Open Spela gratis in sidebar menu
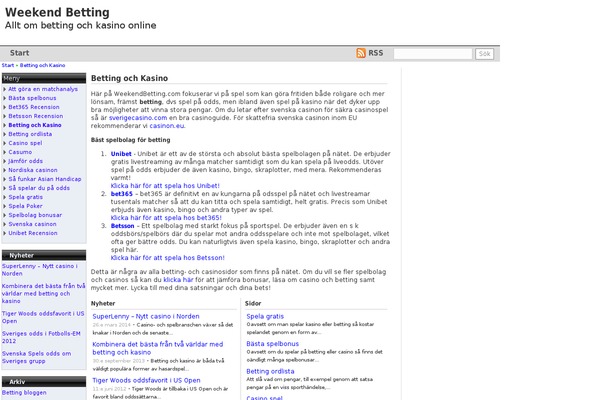Screen dimensions: 600x400 25,197
